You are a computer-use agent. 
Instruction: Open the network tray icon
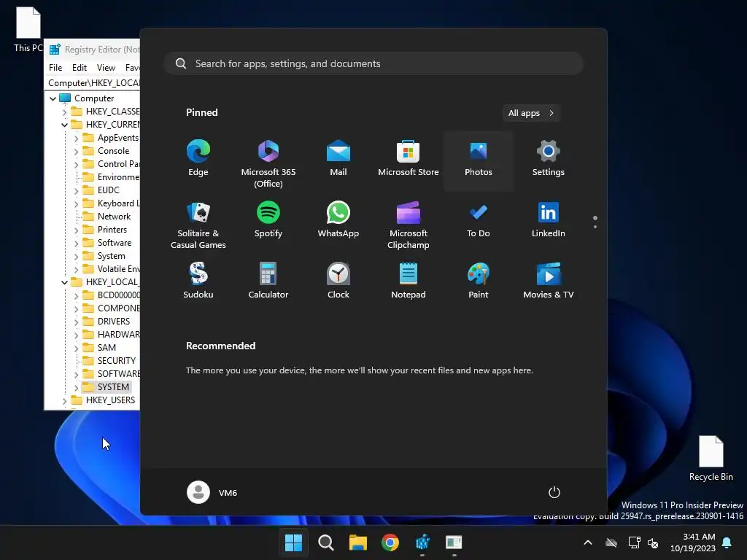[x=634, y=542]
